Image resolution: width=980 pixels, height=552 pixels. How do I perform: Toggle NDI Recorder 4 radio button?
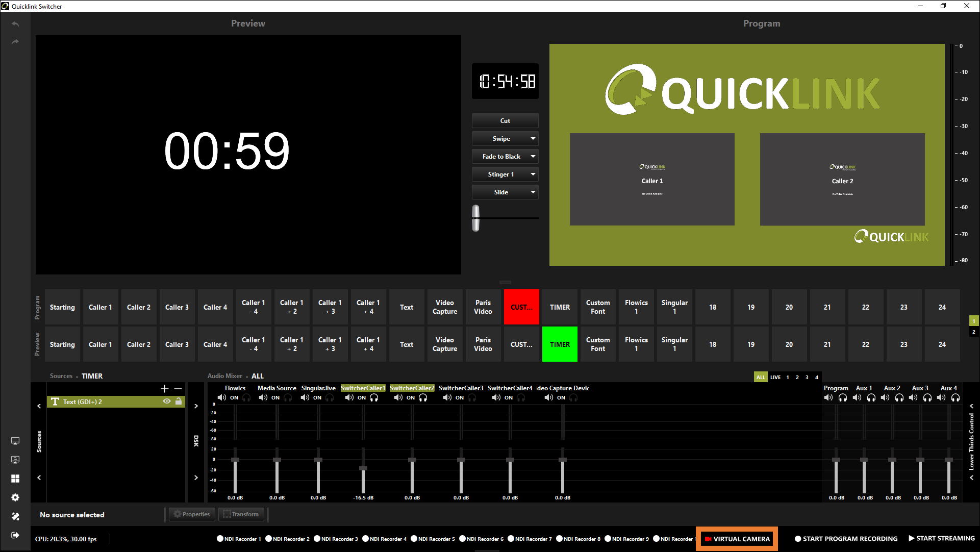pos(366,539)
